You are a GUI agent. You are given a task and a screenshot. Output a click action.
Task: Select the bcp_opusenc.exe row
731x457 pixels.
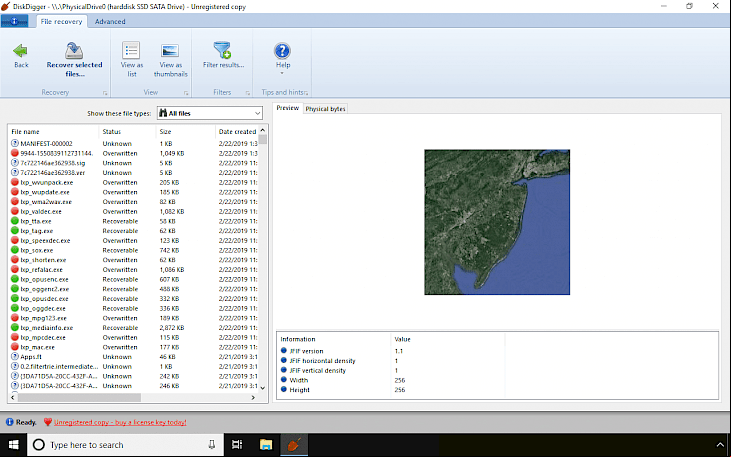coord(133,279)
